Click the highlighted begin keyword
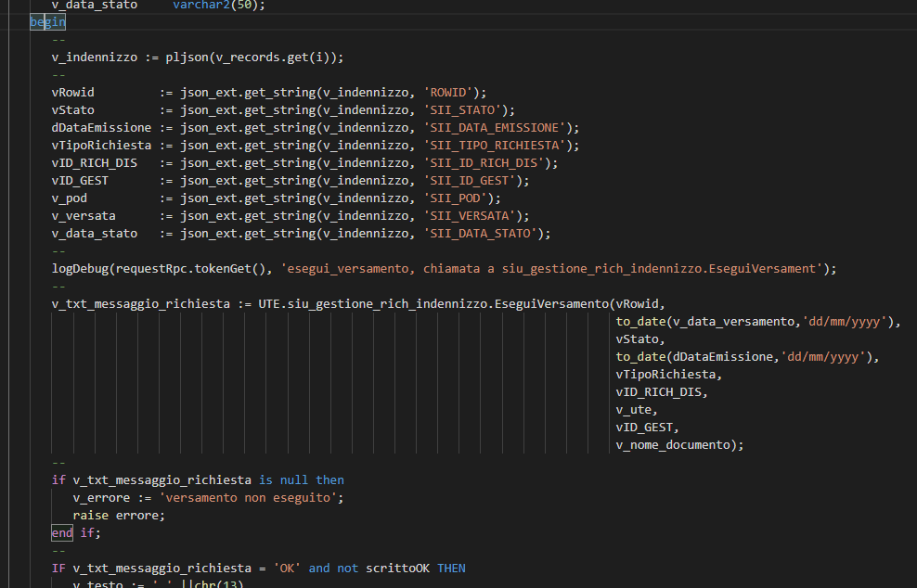This screenshot has height=588, width=917. tap(47, 21)
